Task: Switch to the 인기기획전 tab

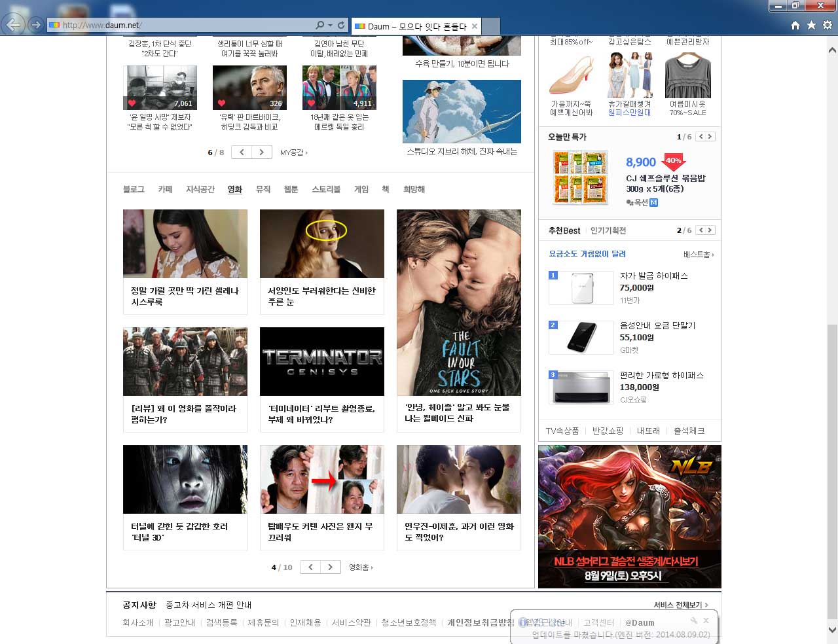Action: (x=608, y=230)
